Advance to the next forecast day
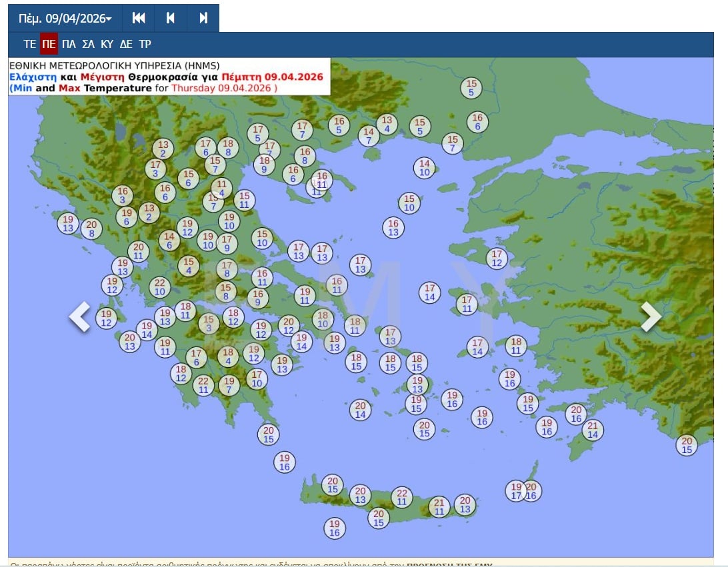Screen dimensions: 728x567 tap(203, 18)
